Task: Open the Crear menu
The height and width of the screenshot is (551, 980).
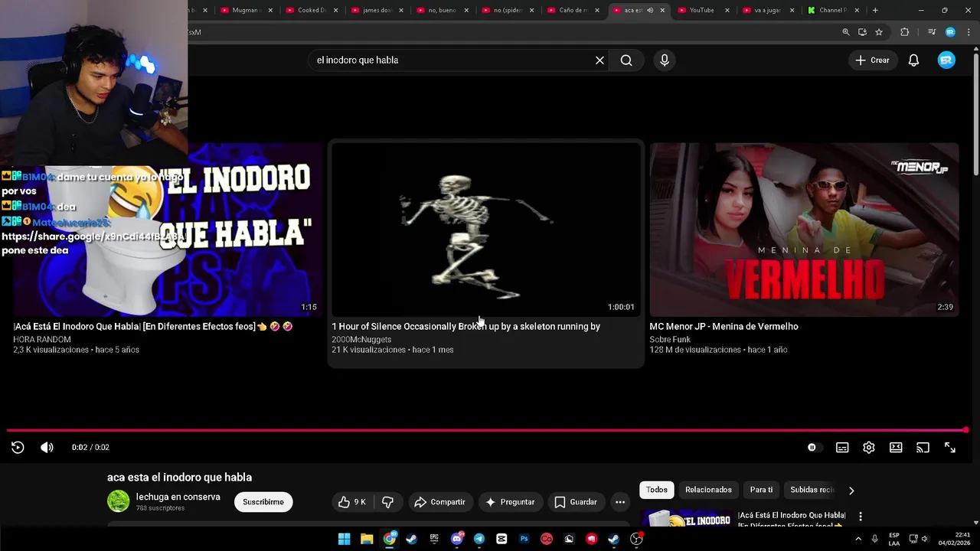Action: 872,60
